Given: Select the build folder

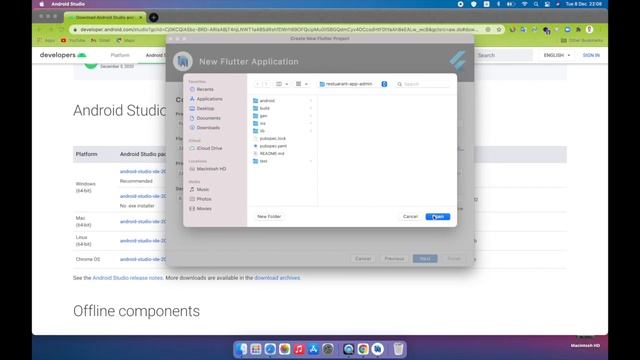Looking at the screenshot, I should (x=264, y=108).
